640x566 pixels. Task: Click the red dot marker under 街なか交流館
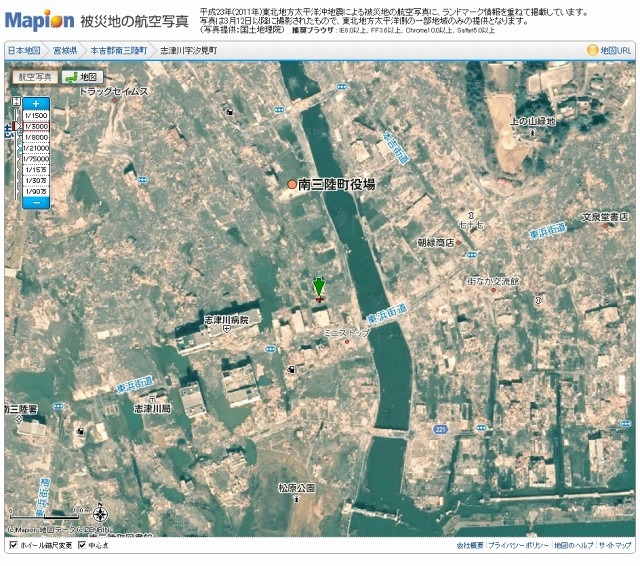(493, 290)
